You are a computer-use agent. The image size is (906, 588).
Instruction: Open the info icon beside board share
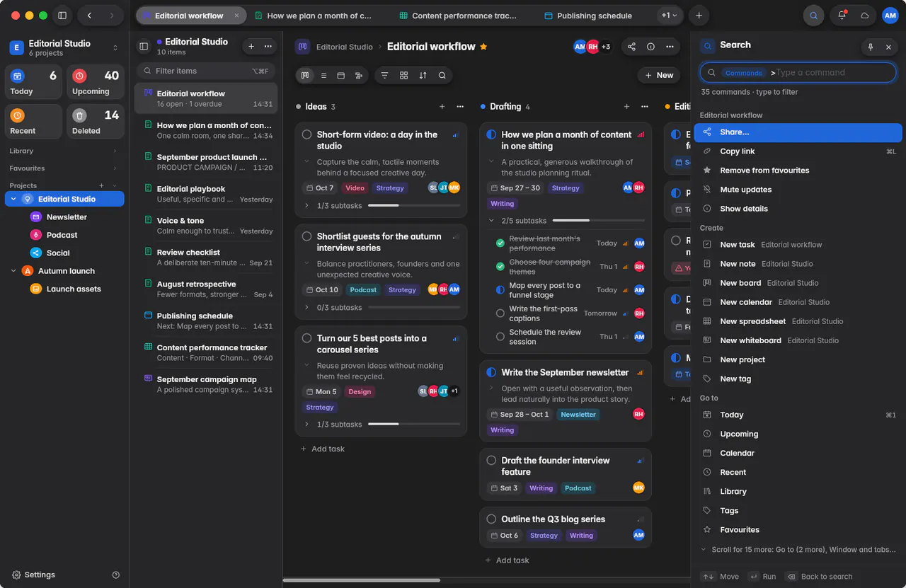point(650,47)
